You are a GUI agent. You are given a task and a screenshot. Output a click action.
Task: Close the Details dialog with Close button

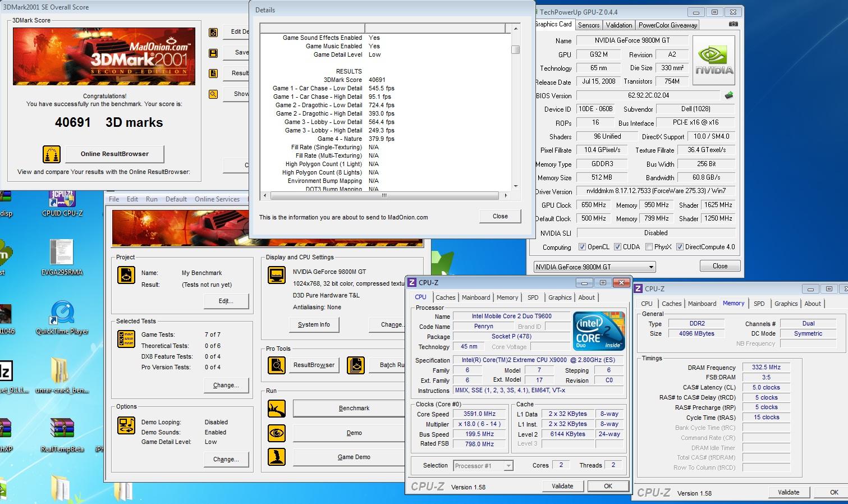pyautogui.click(x=500, y=216)
